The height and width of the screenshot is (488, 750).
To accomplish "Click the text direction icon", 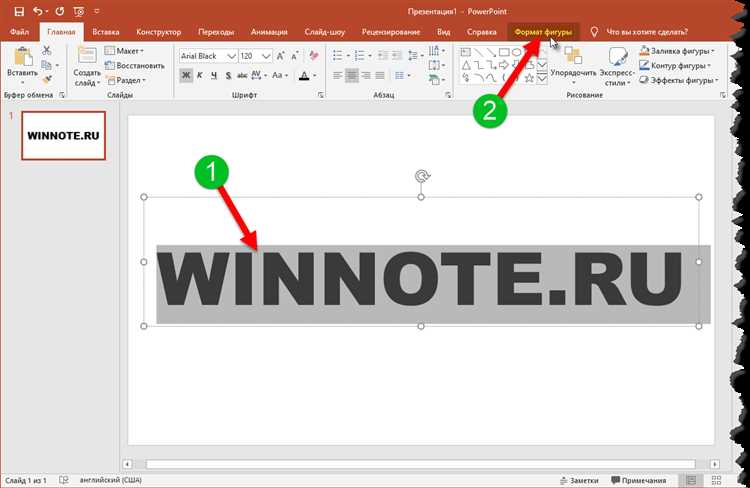I will tap(435, 50).
